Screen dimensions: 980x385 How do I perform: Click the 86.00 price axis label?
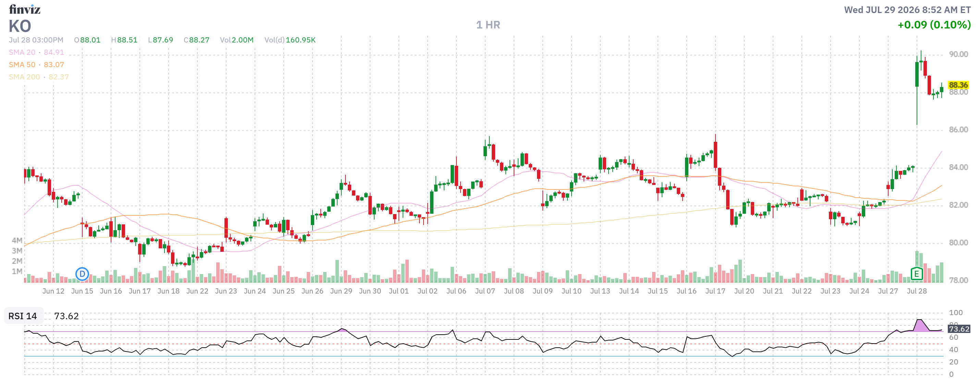(x=958, y=130)
